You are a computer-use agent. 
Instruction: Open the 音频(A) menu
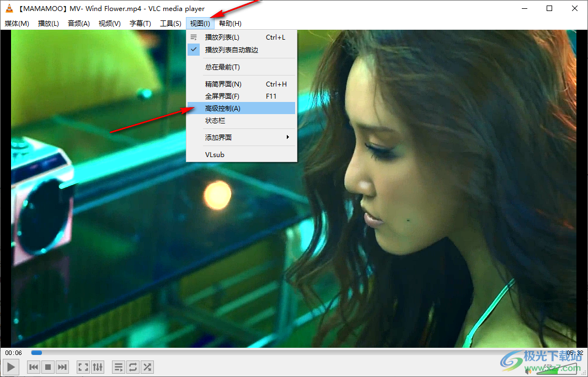[79, 23]
